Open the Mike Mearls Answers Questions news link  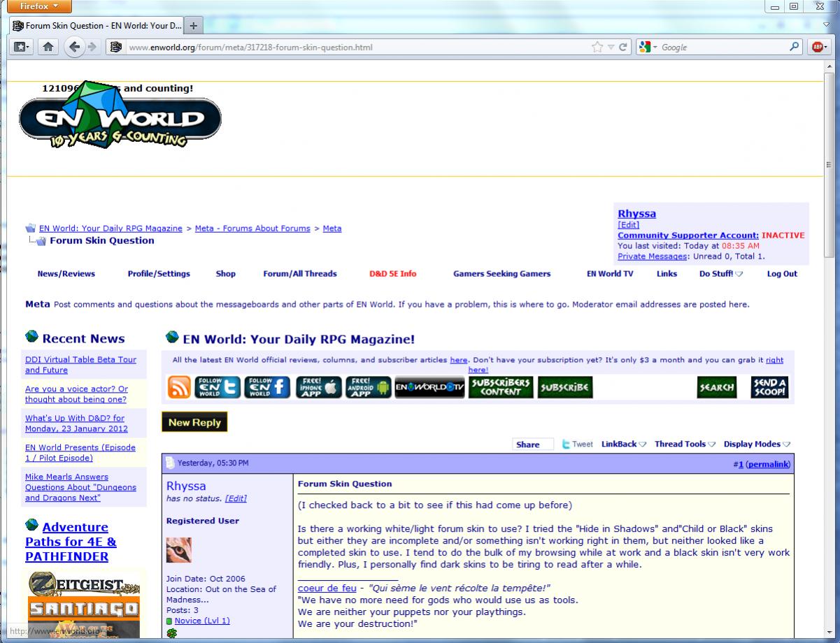coord(81,487)
